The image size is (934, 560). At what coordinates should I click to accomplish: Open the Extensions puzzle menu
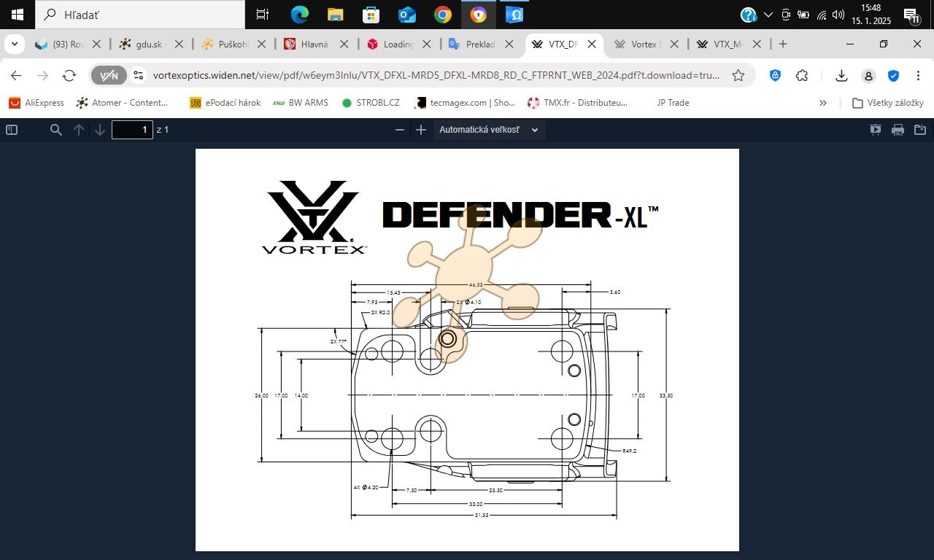(802, 75)
